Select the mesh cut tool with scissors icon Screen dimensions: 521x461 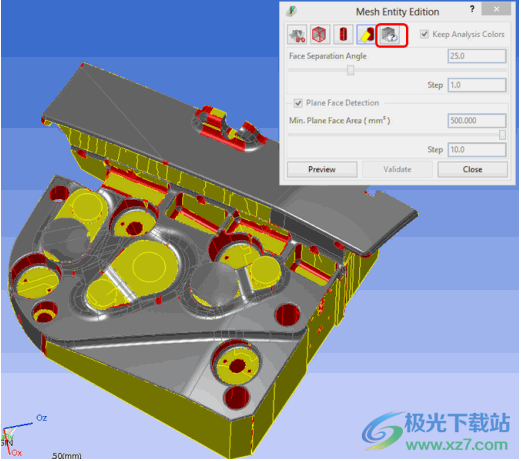tap(297, 34)
